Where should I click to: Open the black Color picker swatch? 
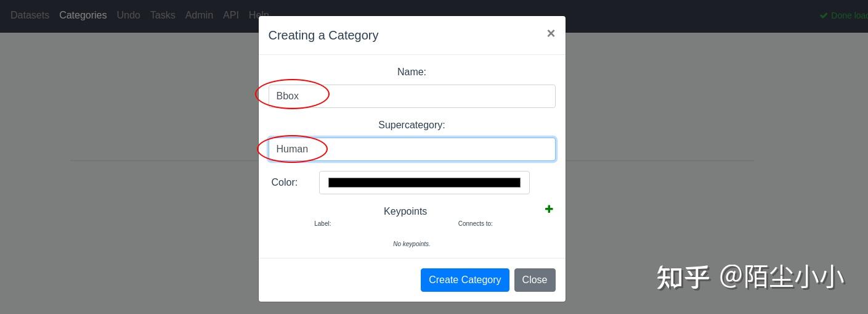[424, 183]
